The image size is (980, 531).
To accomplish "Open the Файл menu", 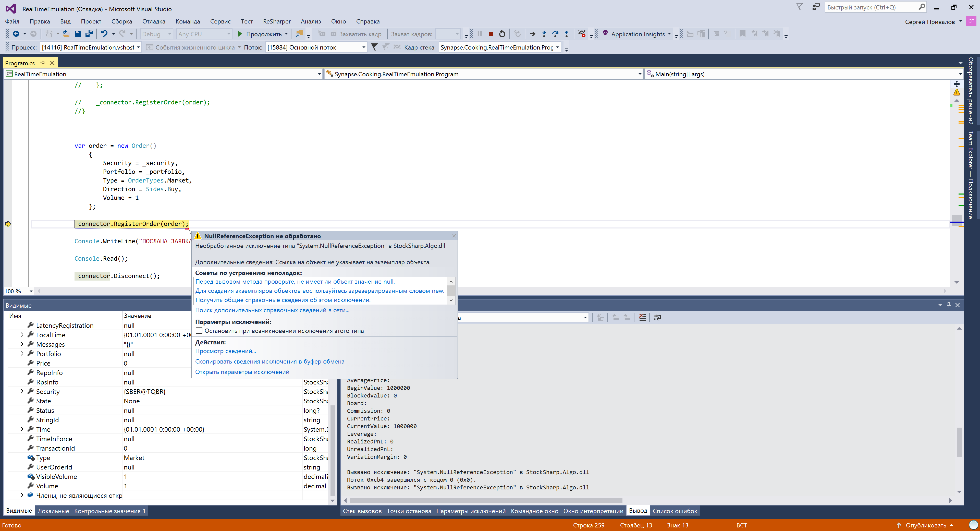I will tap(12, 21).
